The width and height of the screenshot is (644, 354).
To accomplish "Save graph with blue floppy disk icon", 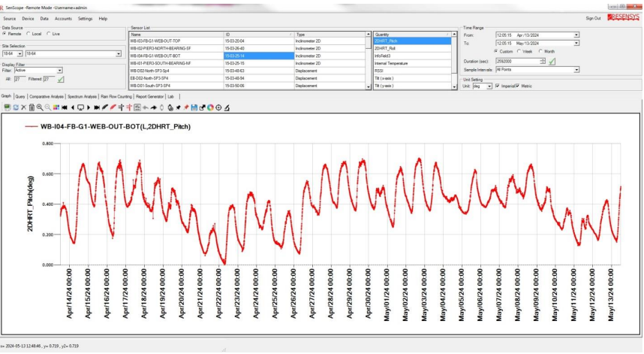I will (194, 107).
